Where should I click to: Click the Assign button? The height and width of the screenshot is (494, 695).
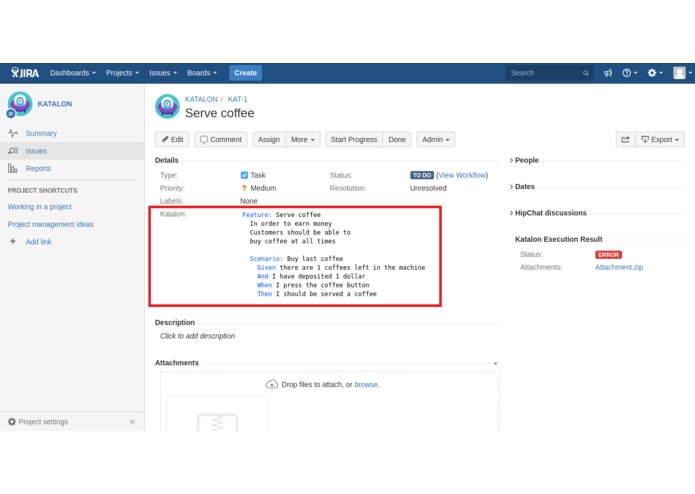tap(269, 140)
